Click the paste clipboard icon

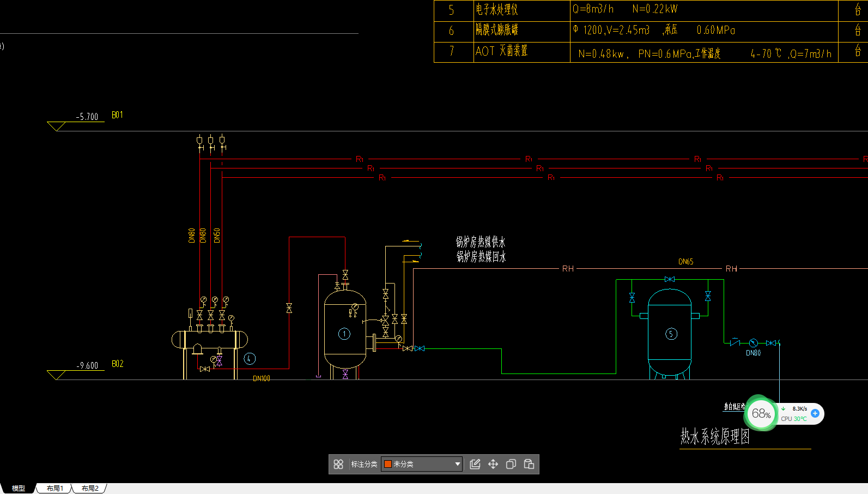click(x=529, y=464)
